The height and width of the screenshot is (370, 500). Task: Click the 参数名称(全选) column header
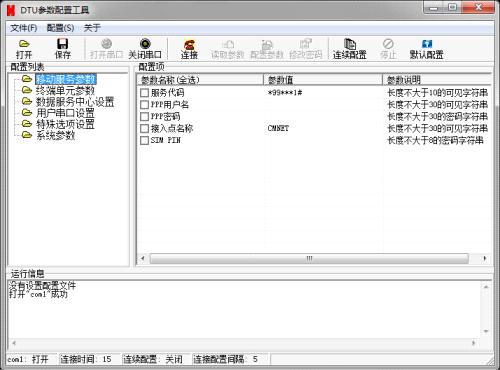click(200, 80)
